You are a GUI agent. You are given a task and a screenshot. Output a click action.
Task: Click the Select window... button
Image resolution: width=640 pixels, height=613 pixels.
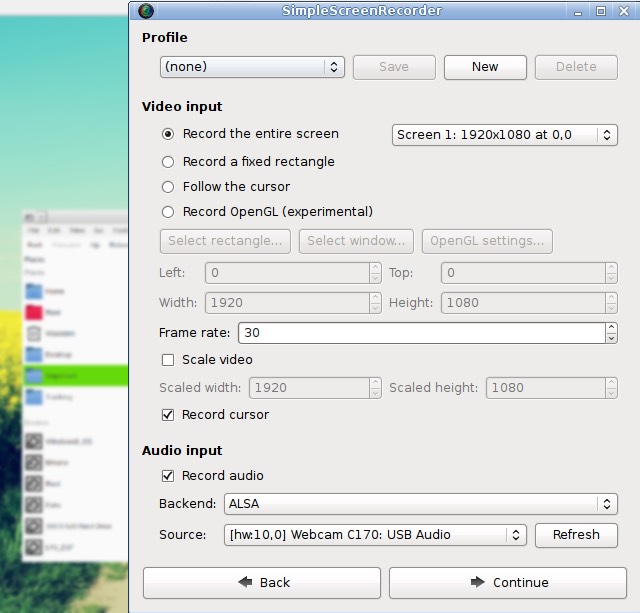356,241
